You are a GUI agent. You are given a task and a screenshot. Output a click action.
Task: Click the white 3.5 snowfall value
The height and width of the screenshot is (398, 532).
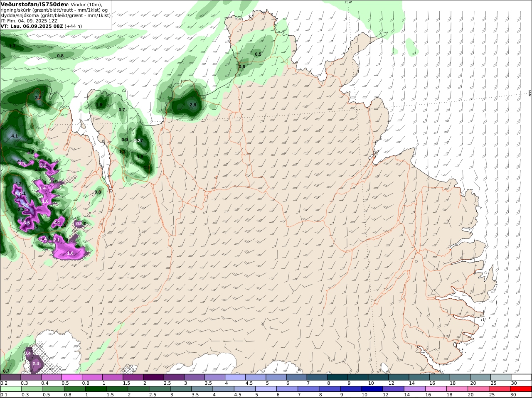[x=27, y=223]
